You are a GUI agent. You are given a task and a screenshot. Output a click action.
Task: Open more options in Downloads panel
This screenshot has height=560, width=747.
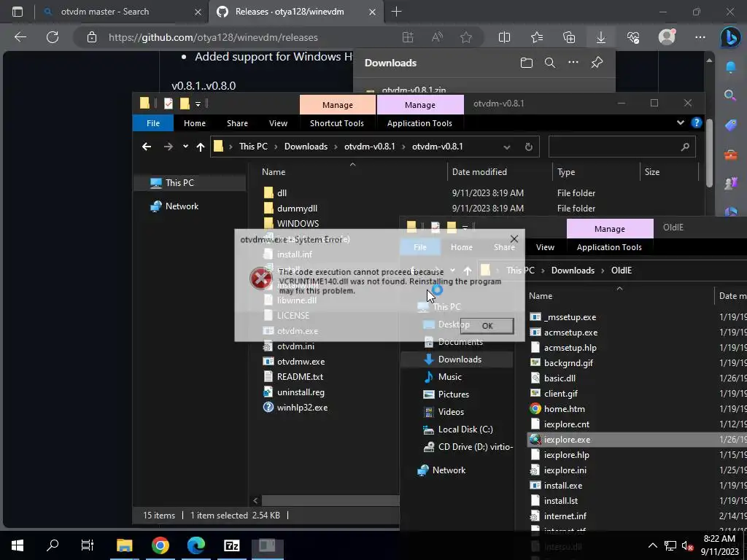coord(573,63)
